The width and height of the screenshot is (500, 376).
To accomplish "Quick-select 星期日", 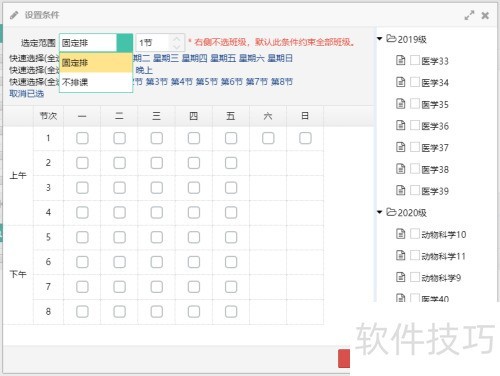I will pos(280,58).
